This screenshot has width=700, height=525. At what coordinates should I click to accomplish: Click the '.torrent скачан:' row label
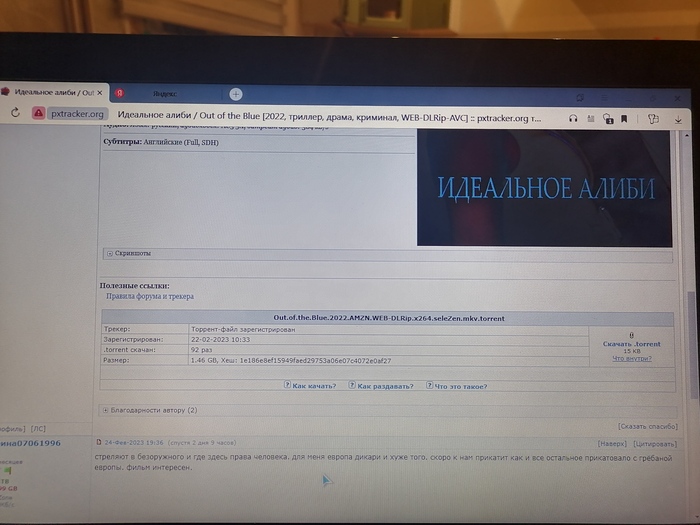point(129,350)
